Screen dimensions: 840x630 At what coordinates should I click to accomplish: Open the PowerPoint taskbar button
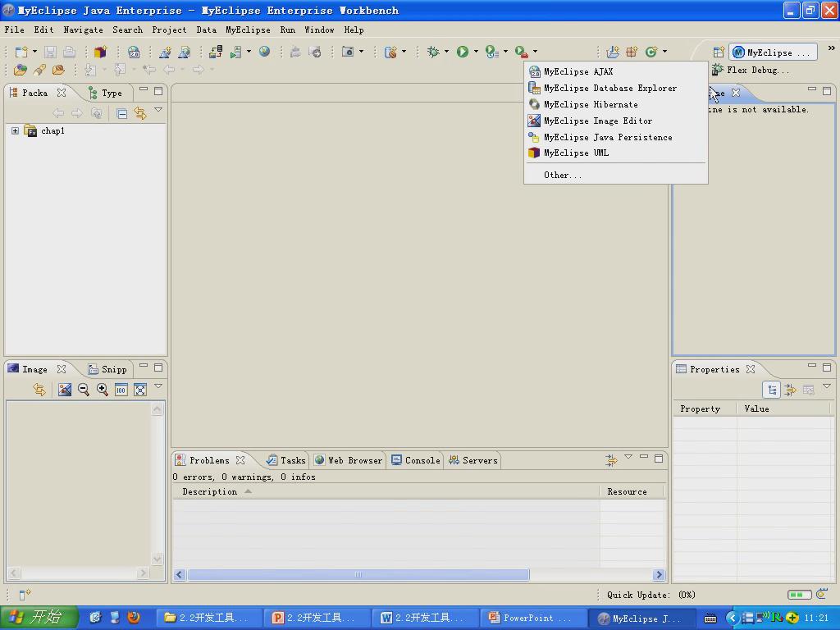[533, 619]
